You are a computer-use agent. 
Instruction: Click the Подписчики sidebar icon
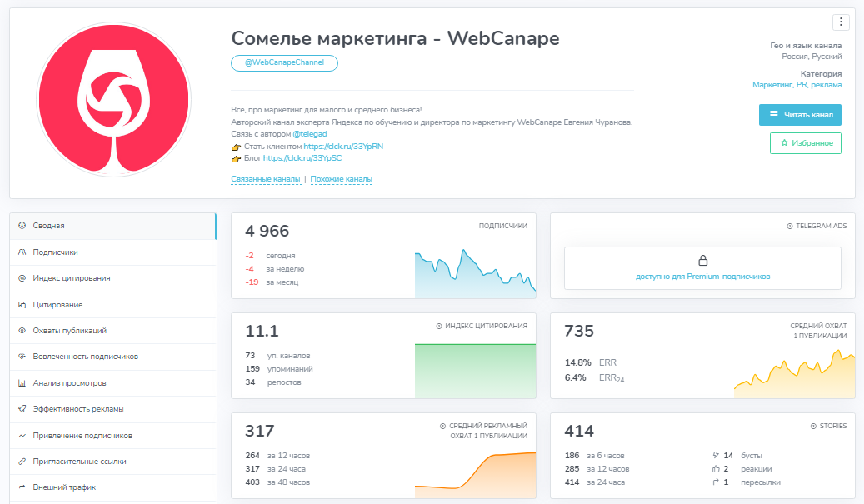(22, 252)
